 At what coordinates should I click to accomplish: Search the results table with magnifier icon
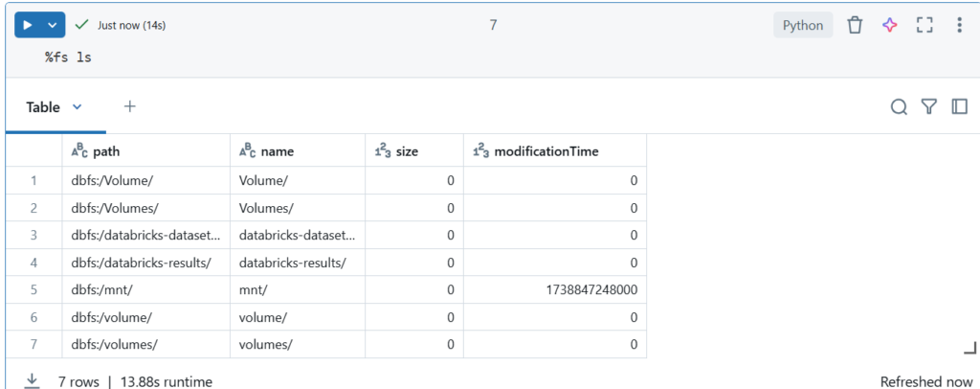[x=899, y=107]
